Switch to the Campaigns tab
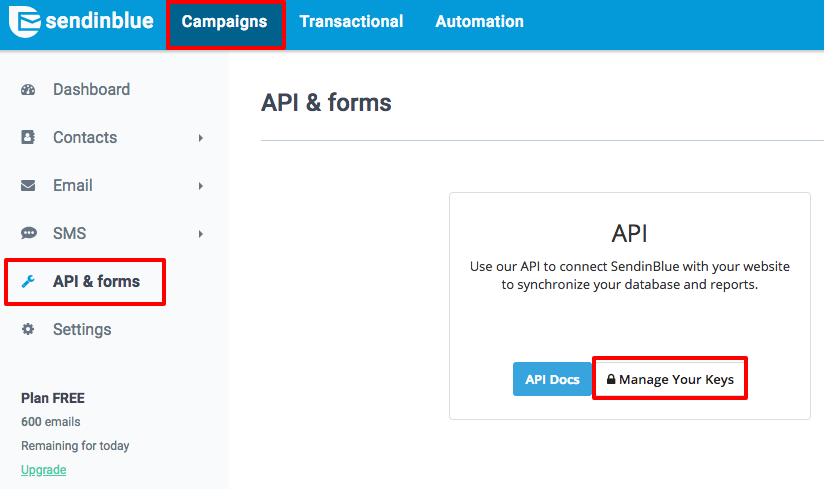This screenshot has width=824, height=489. pyautogui.click(x=224, y=22)
